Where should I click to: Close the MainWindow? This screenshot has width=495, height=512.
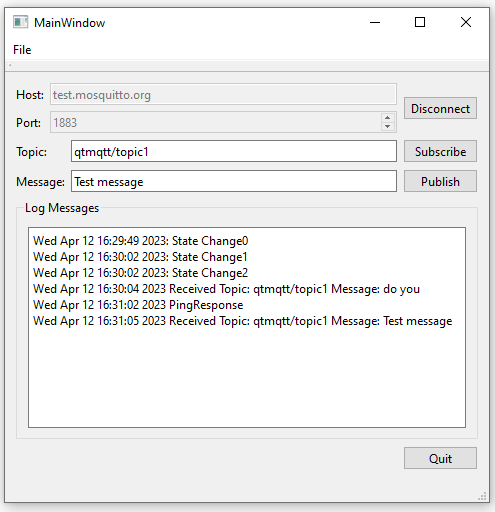466,22
